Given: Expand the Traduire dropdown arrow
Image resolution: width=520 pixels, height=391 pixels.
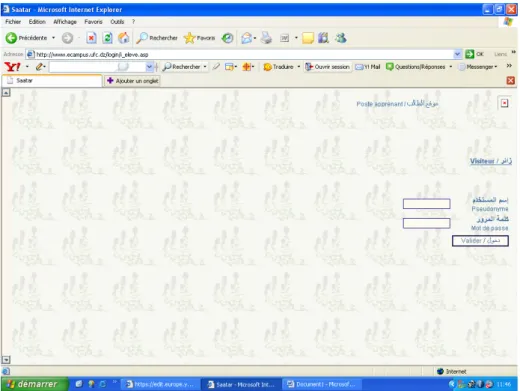Looking at the screenshot, I should (x=298, y=67).
